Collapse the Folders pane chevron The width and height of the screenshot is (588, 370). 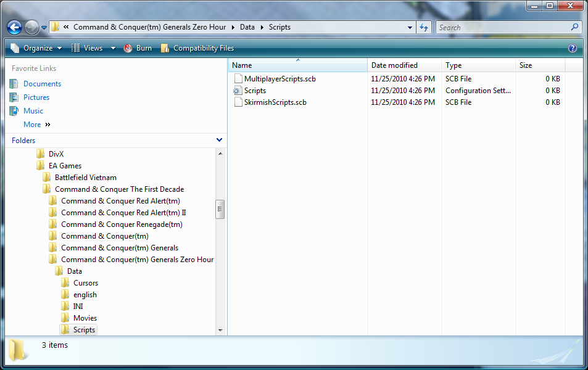(x=219, y=141)
